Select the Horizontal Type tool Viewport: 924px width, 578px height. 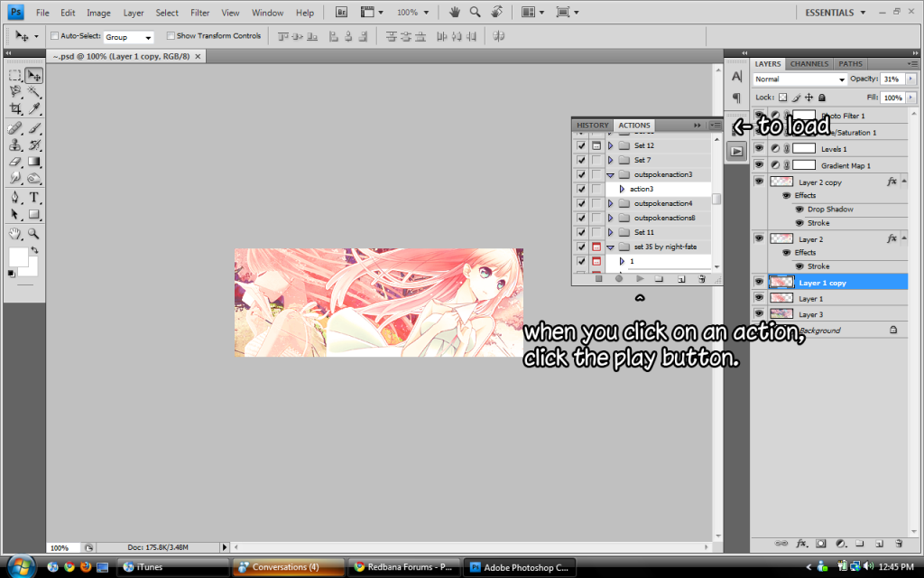(x=33, y=198)
